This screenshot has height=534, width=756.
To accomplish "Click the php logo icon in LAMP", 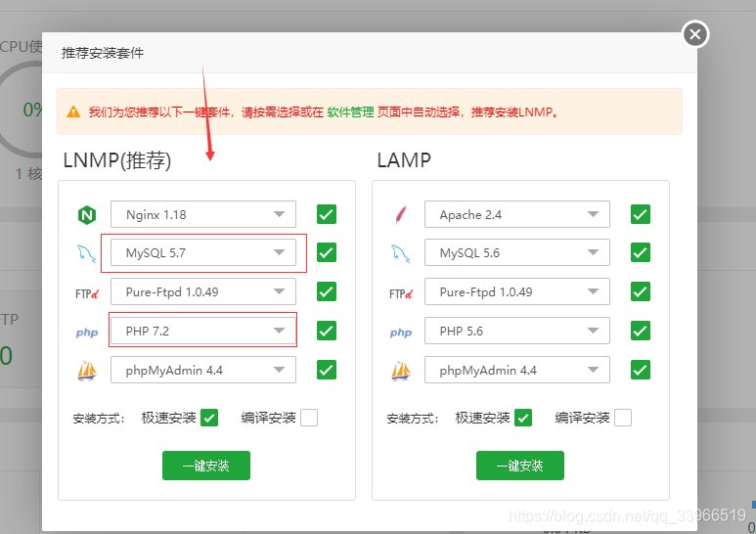I will pyautogui.click(x=401, y=333).
